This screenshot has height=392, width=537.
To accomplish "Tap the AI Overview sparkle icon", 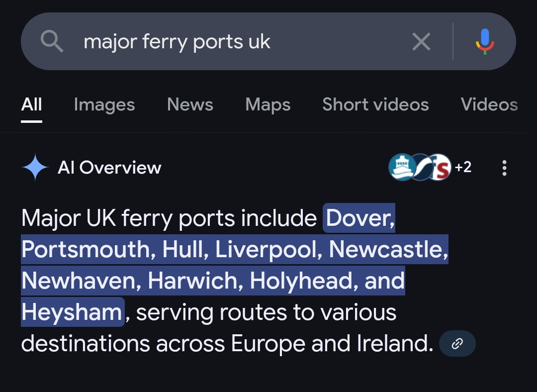I will [35, 168].
